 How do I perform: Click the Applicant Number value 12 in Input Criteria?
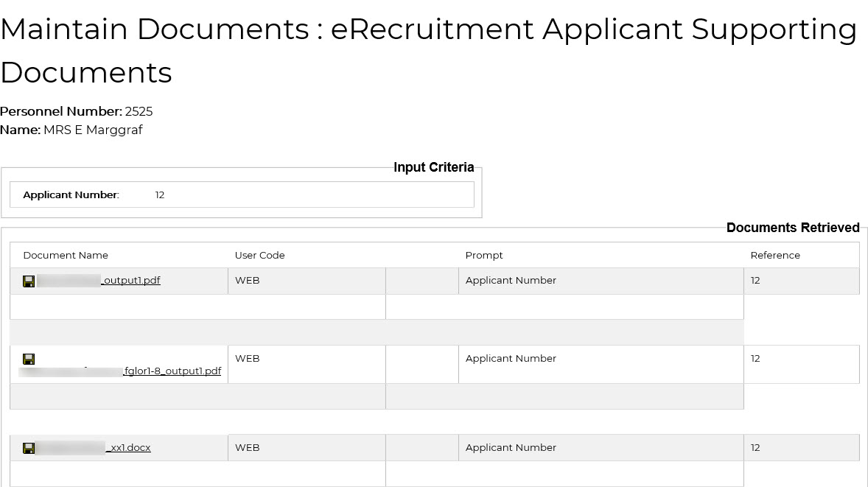click(x=160, y=195)
